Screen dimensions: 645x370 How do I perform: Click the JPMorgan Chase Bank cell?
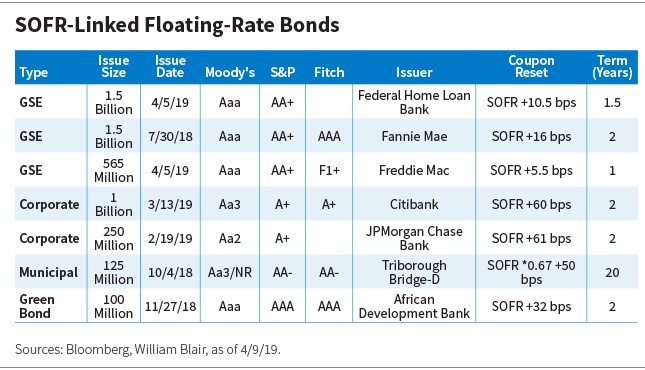tap(414, 238)
